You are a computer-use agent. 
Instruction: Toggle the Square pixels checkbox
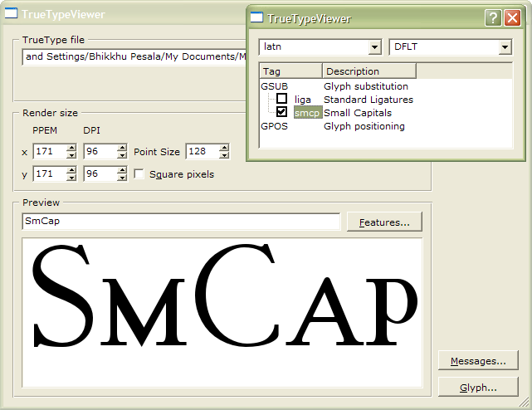[x=139, y=173]
